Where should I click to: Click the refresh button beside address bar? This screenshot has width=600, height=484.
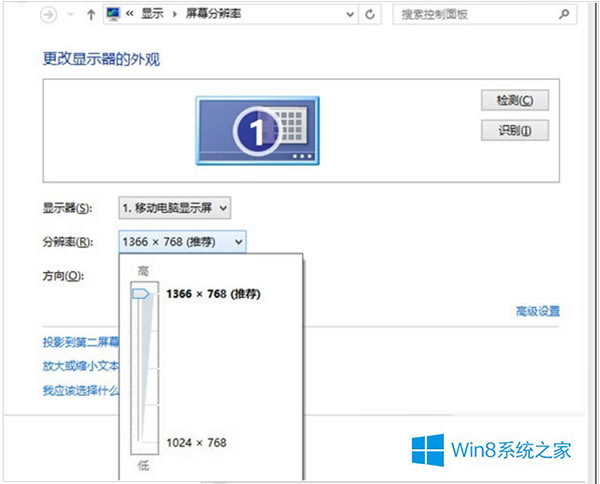(x=372, y=15)
